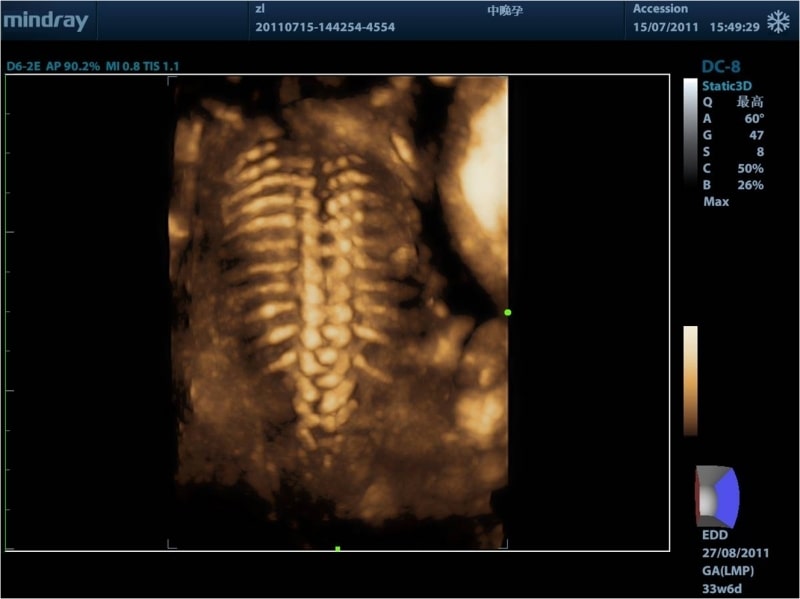
Task: Click the 中晚孕 exam type label
Action: [x=505, y=11]
